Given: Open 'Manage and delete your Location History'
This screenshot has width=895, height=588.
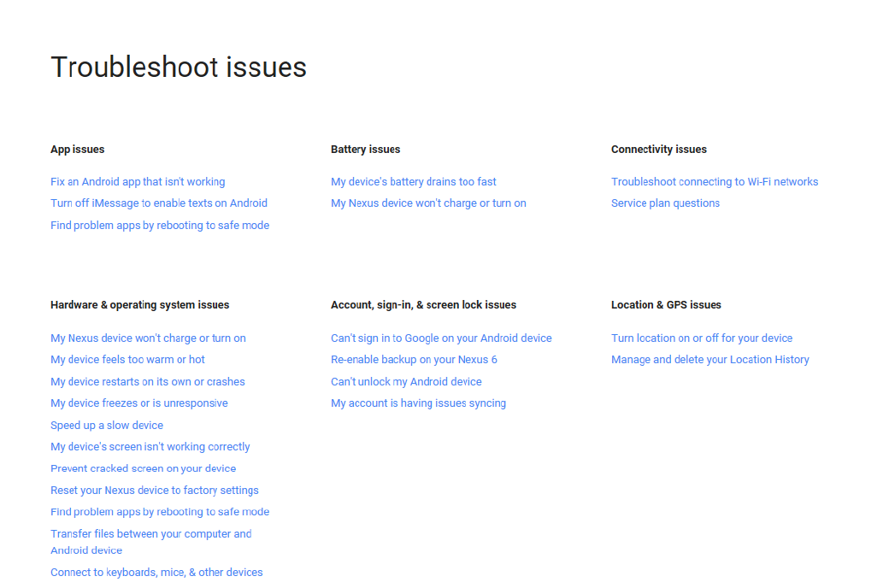Looking at the screenshot, I should pyautogui.click(x=710, y=360).
